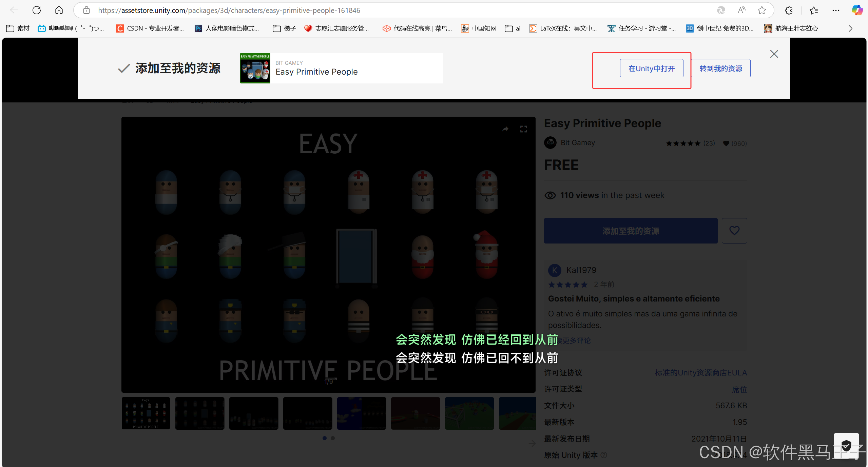Viewport: 868px width, 467px height.
Task: Close the added-to-assets banner
Action: click(774, 54)
